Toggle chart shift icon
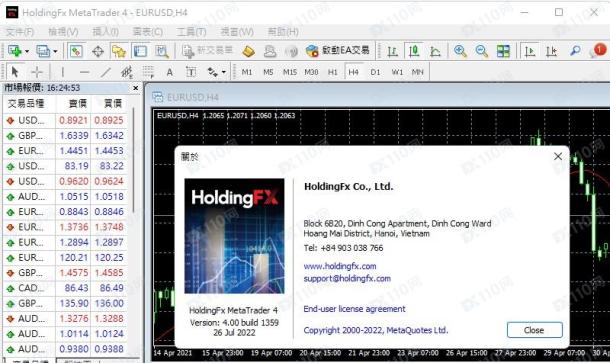Viewport: 610px width, 363px height. [551, 51]
